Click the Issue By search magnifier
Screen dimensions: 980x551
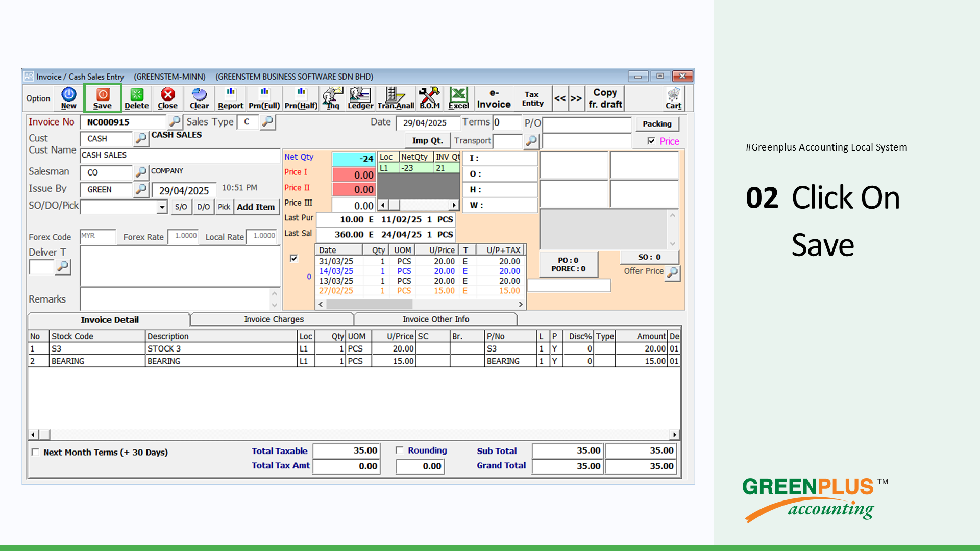[141, 189]
